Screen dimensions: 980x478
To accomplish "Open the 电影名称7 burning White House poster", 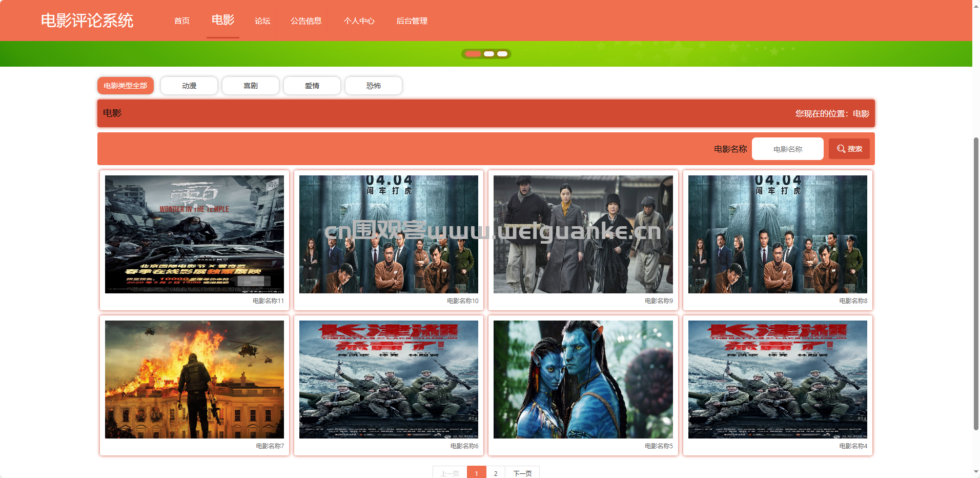I will 194,380.
